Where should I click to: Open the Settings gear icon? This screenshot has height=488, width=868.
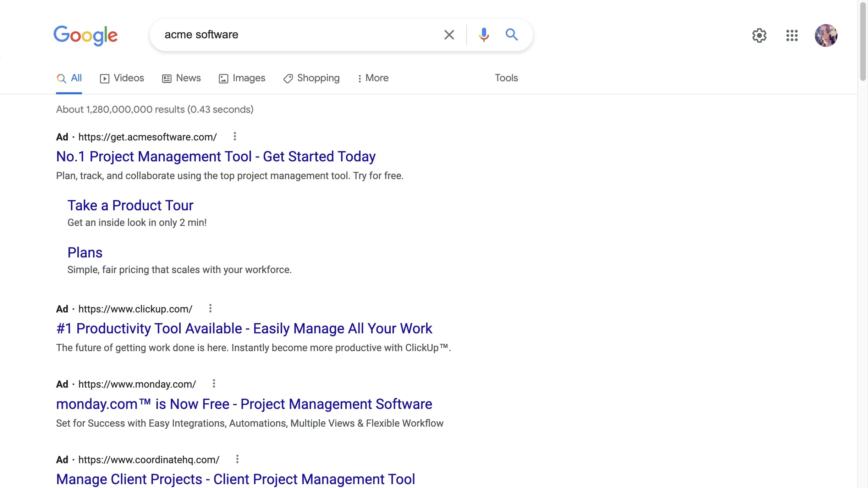point(759,35)
